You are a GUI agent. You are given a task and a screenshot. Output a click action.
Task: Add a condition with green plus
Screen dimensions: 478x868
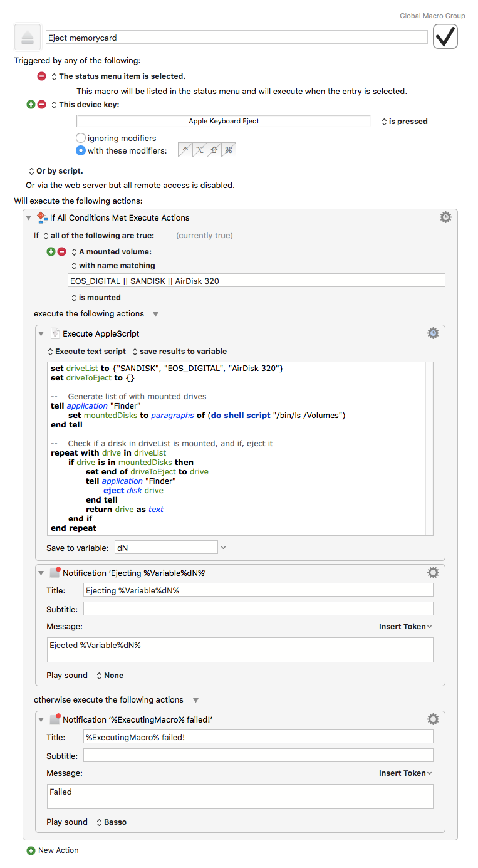tap(51, 252)
